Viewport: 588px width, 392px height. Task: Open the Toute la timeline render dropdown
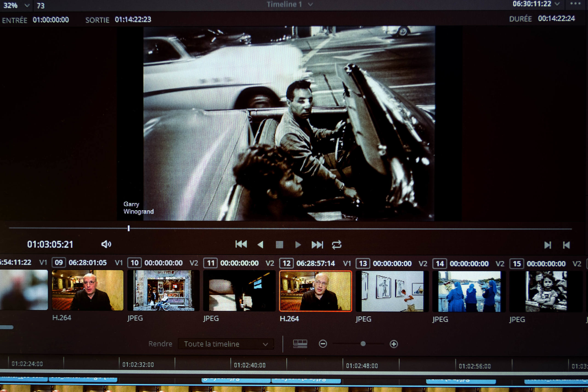pyautogui.click(x=226, y=344)
